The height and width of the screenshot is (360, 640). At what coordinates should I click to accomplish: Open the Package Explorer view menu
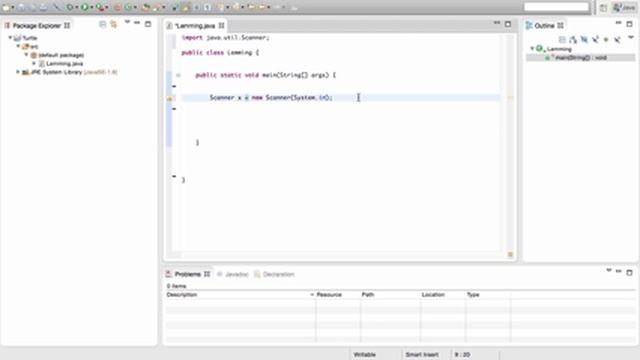[127, 22]
